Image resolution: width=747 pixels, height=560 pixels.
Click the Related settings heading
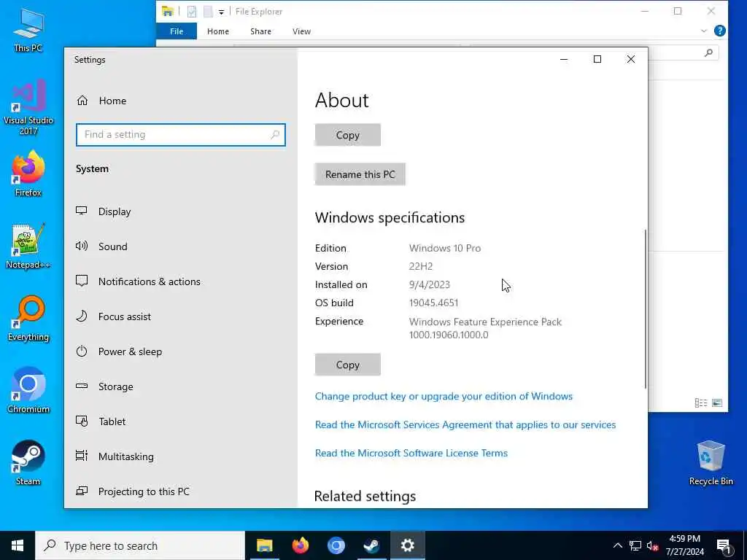365,496
